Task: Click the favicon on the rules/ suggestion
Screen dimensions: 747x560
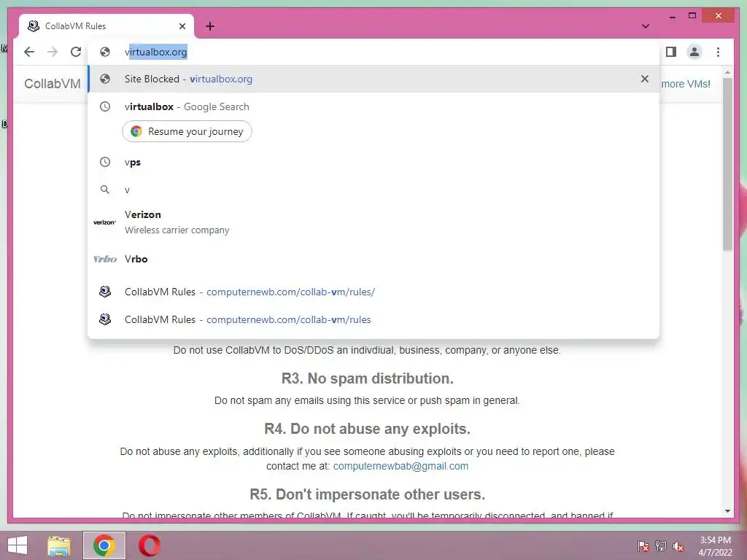Action: (105, 292)
